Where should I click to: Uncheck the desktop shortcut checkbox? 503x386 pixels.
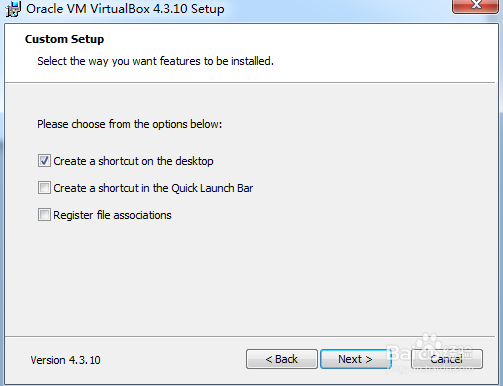tap(44, 161)
